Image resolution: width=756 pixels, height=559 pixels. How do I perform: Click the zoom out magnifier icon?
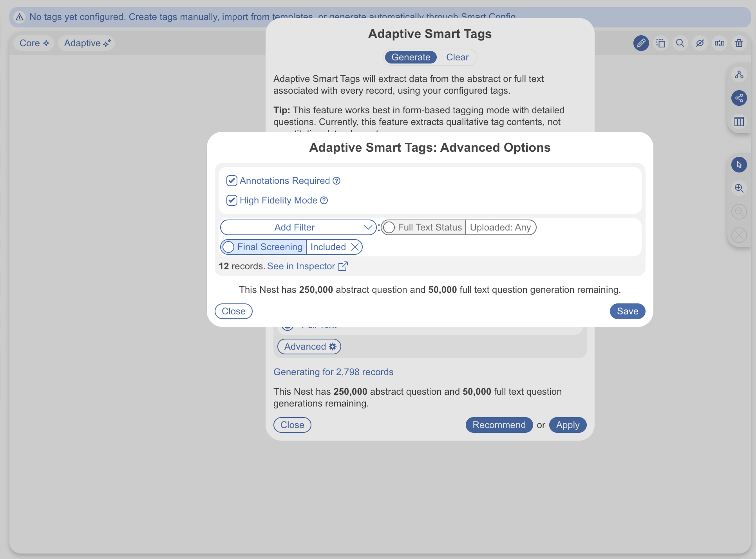pos(739,212)
